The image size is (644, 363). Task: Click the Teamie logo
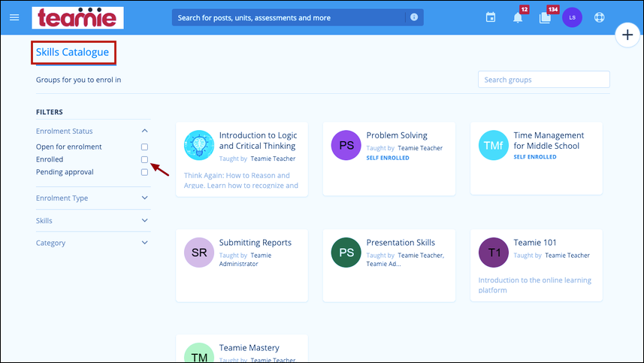[x=77, y=17]
